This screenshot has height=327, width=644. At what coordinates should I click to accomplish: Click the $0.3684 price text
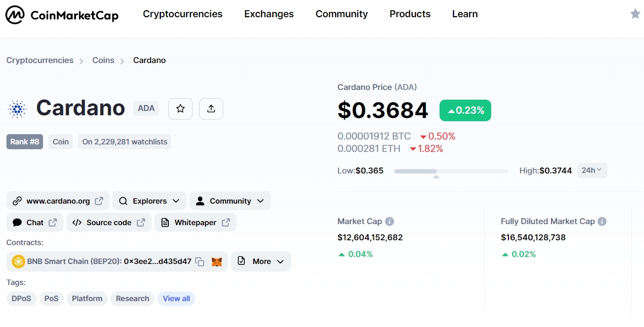click(383, 110)
